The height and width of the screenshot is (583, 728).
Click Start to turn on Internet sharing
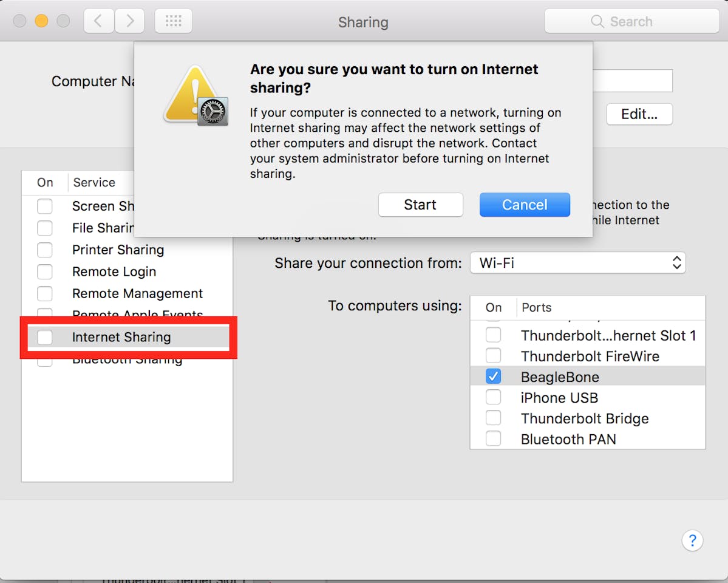420,205
